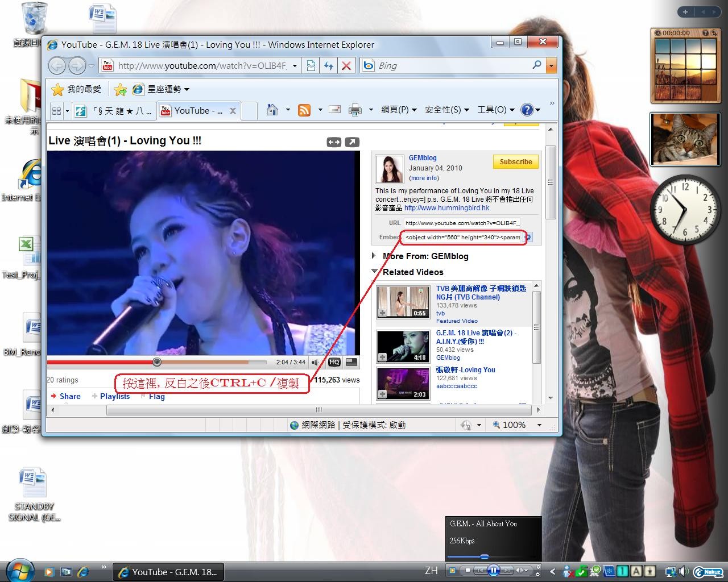Pause playback in the taskbar media player
Image resolution: width=728 pixels, height=582 pixels.
[x=493, y=570]
